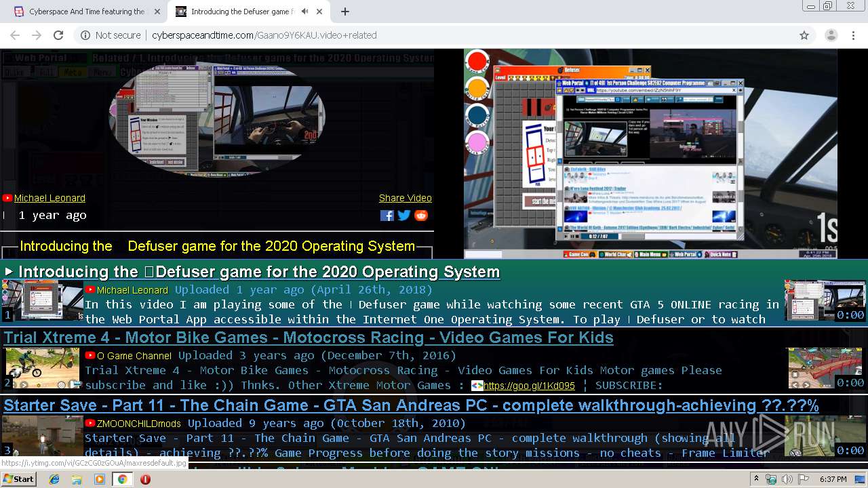
Task: Click right-side thumbnail of Trial Xtreme row
Action: tap(825, 368)
